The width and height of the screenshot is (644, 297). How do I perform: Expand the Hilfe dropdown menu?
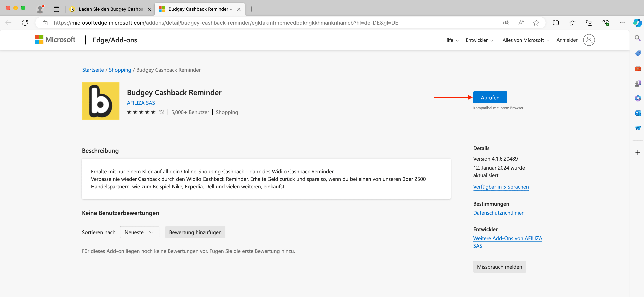coord(451,40)
